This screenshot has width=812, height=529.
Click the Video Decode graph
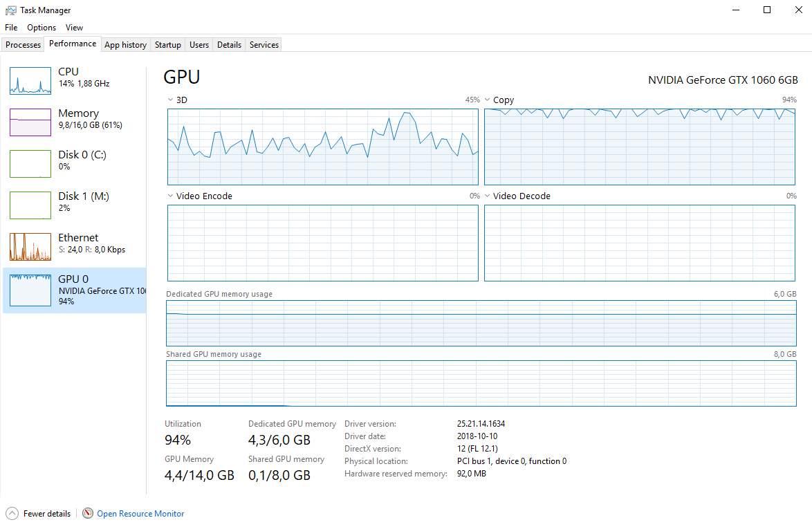pyautogui.click(x=640, y=243)
